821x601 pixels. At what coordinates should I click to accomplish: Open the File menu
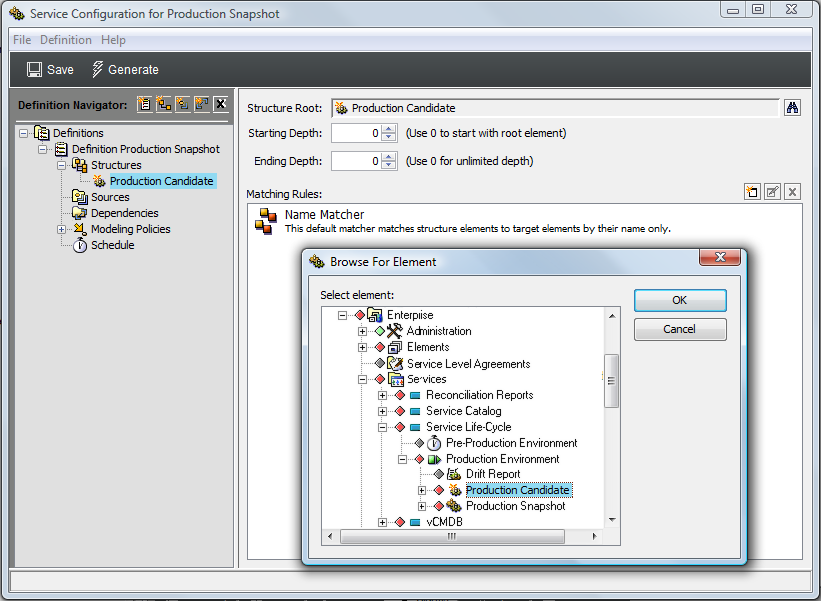[22, 40]
